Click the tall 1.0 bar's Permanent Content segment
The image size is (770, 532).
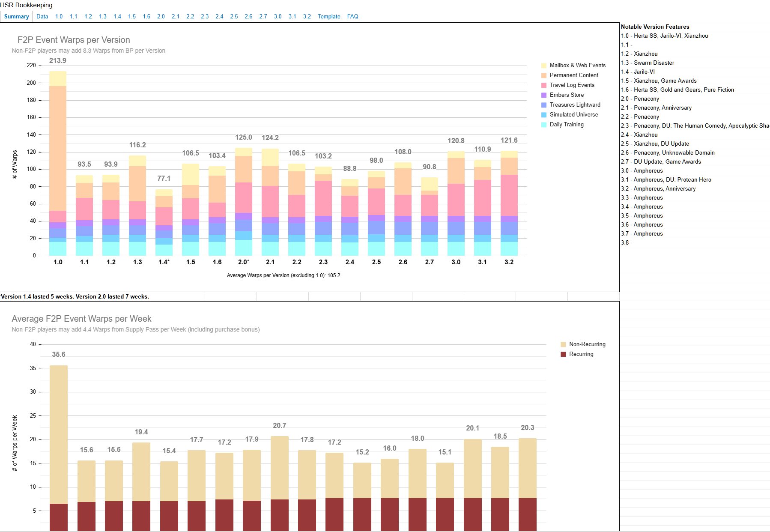[x=58, y=148]
